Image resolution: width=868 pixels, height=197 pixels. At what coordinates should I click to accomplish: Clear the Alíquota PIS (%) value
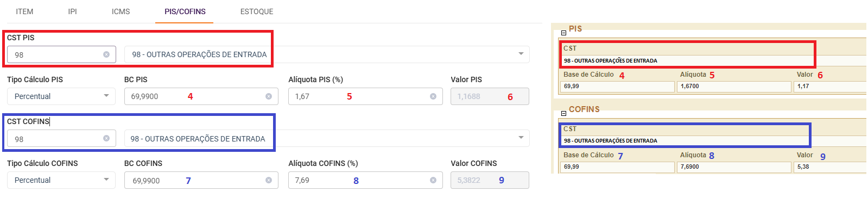[x=433, y=96]
